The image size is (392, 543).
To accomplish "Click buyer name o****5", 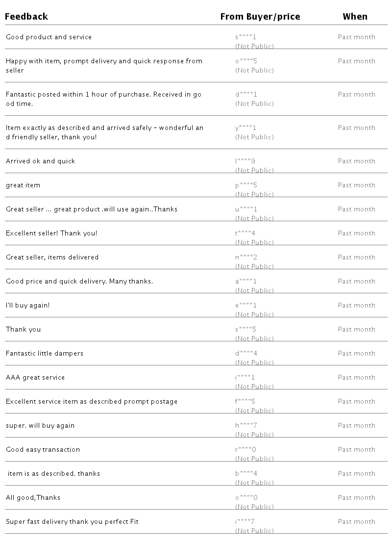I will click(x=245, y=61).
